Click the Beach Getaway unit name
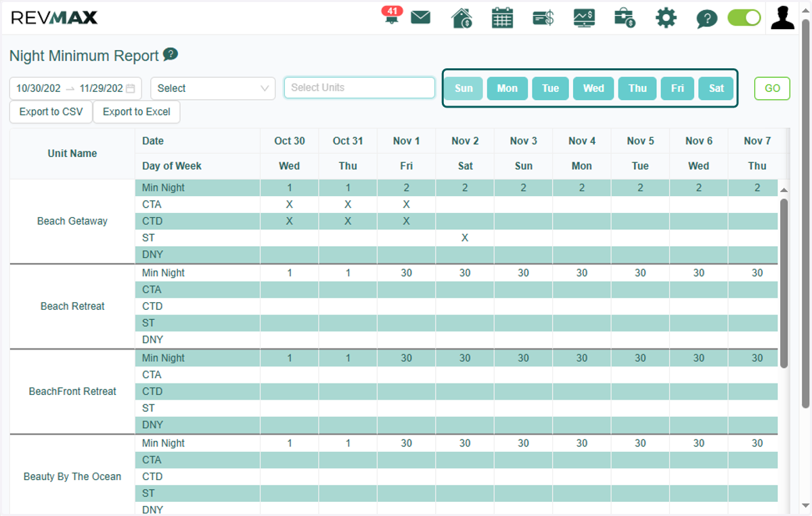 point(72,221)
